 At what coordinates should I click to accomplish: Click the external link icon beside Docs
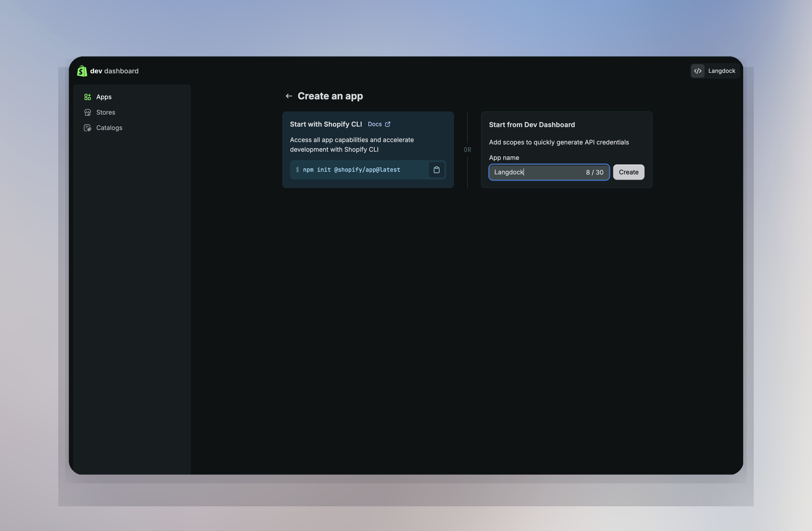387,124
